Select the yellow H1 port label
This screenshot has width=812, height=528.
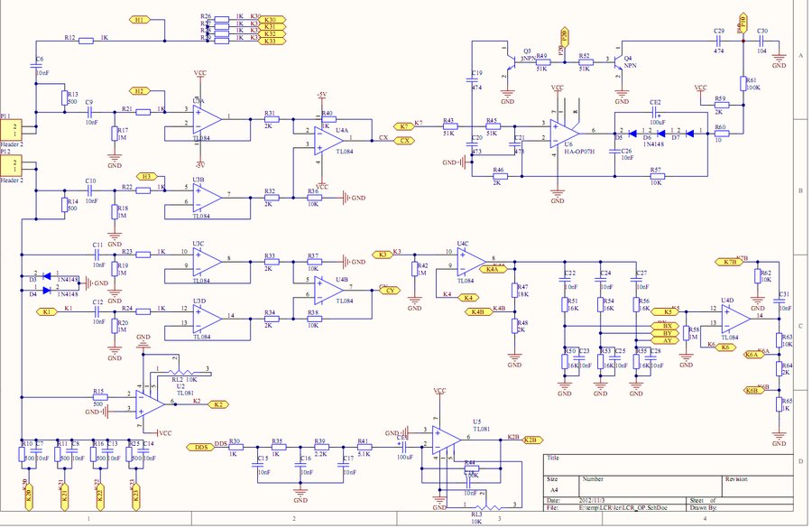[x=139, y=19]
